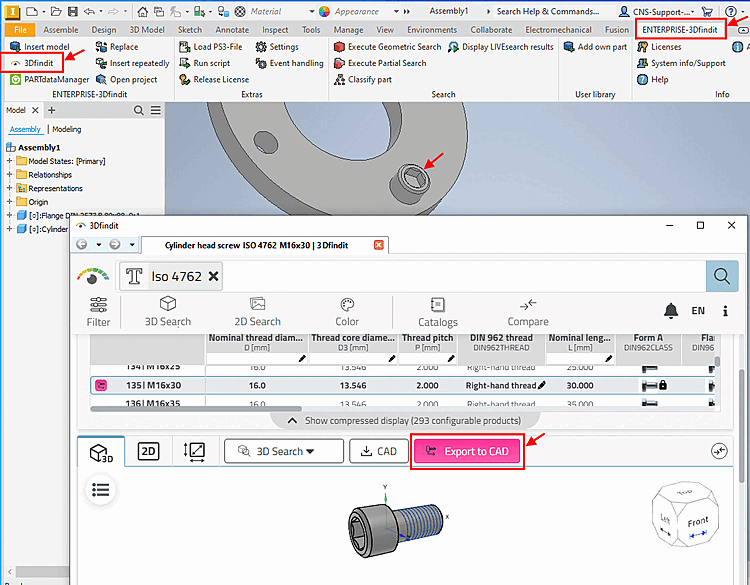
Task: Click Insert model in ENTERPRISE-3Dfindit ribbon
Action: (40, 47)
